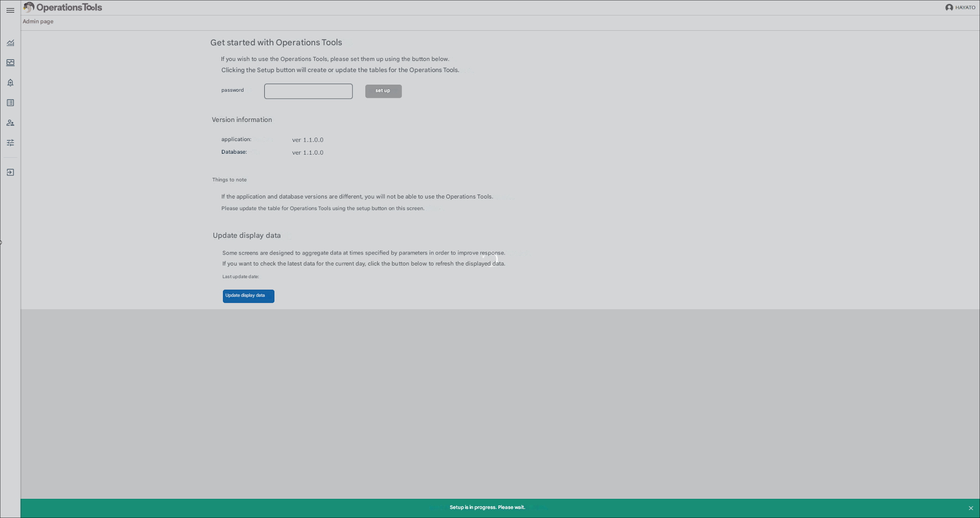Viewport: 980px width, 518px height.
Task: Click the 'OperationsTools' title text
Action: tap(69, 8)
